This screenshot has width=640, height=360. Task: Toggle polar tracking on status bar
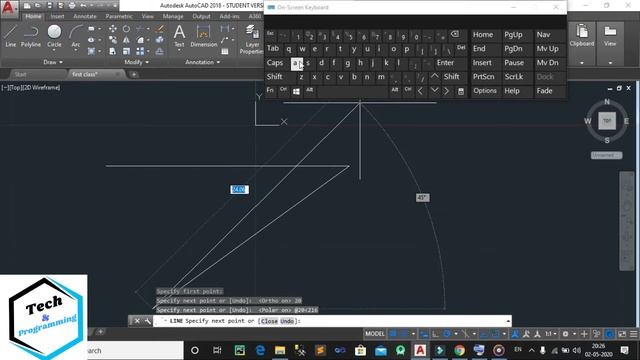point(447,334)
